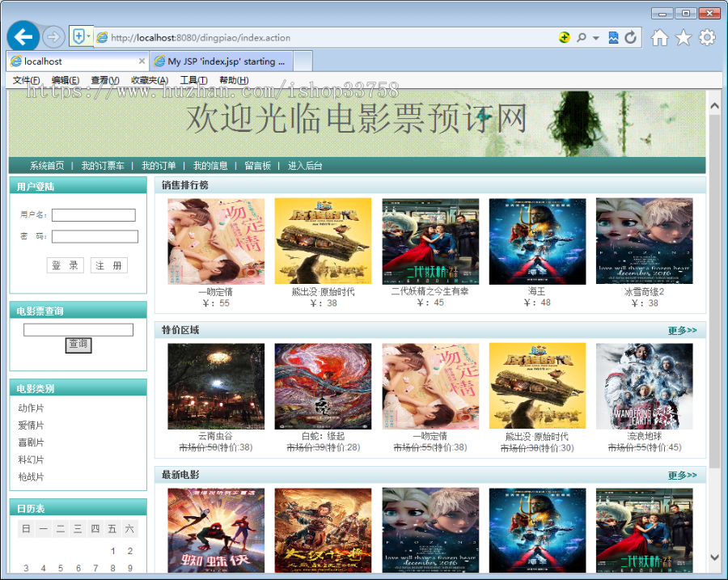Click the Refresh page icon

coord(630,37)
